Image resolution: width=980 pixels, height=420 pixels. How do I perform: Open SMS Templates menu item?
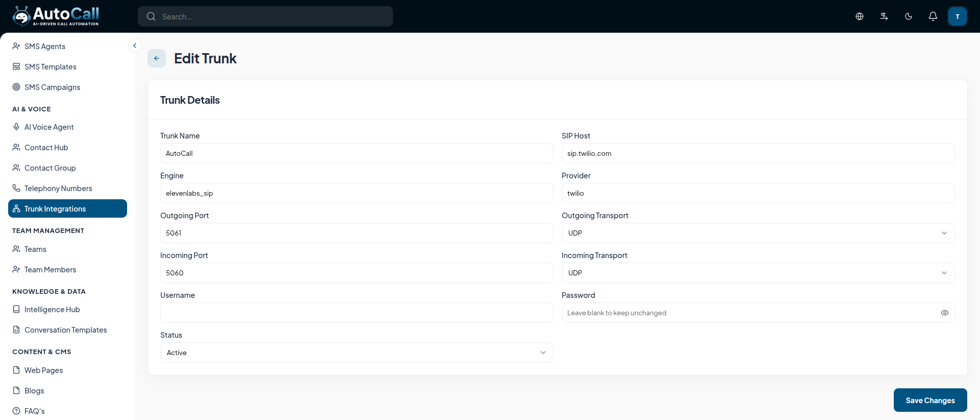67,66
